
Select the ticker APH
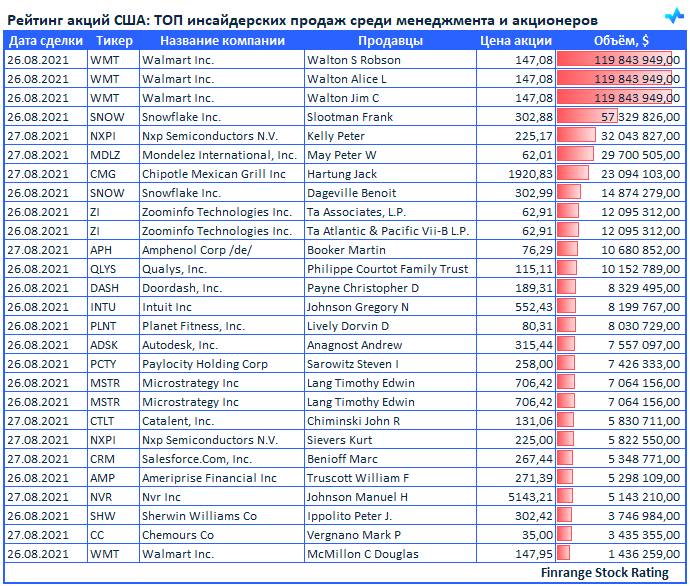tap(101, 250)
